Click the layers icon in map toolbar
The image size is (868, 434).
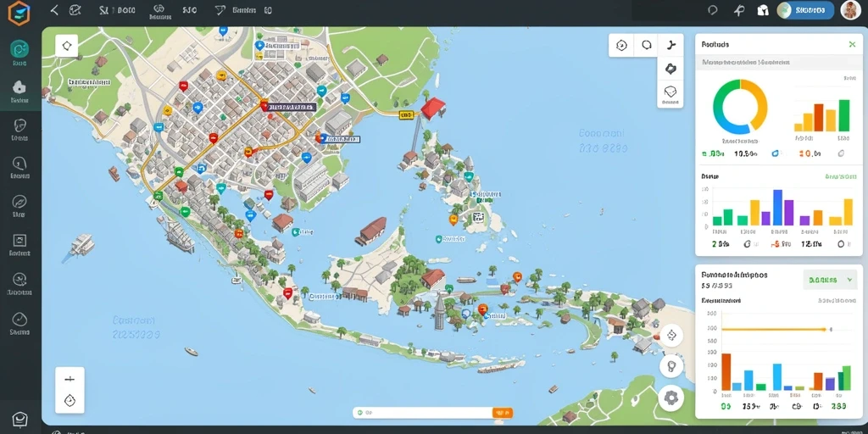[x=670, y=92]
